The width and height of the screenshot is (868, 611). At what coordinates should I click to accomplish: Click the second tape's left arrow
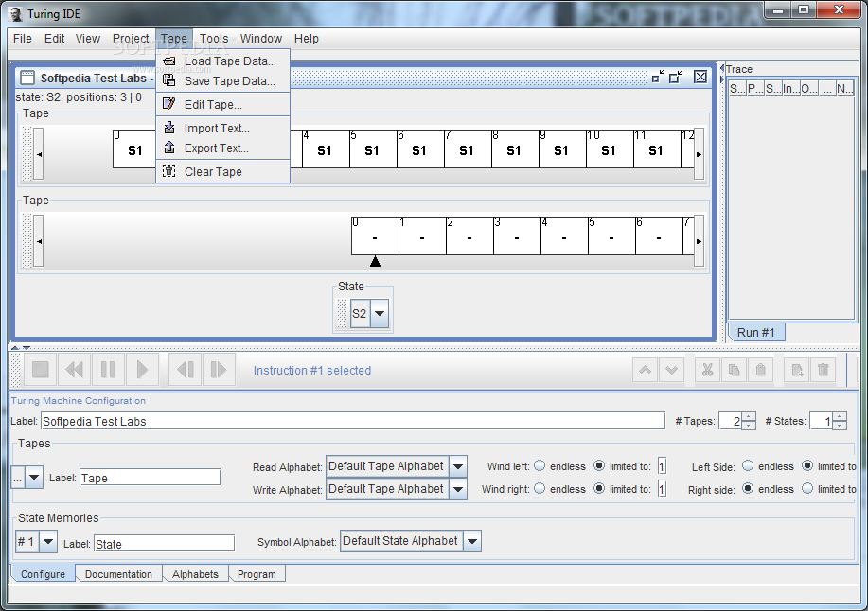point(38,241)
